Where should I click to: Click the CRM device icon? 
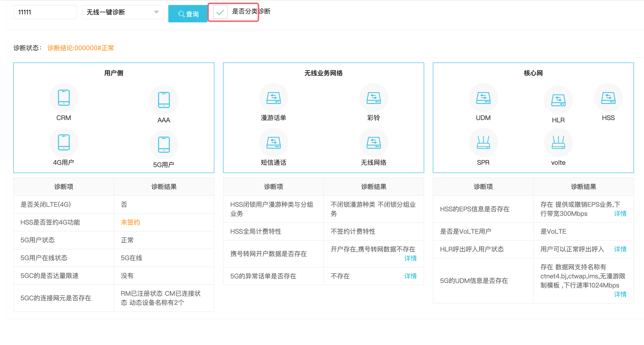(x=64, y=98)
